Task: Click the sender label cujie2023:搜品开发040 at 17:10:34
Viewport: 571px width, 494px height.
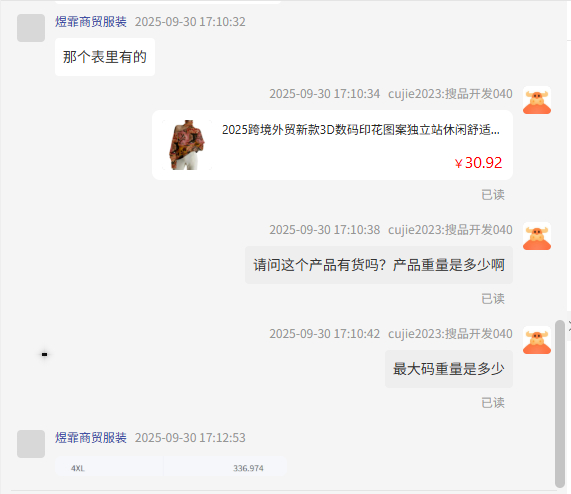Action: [x=450, y=94]
